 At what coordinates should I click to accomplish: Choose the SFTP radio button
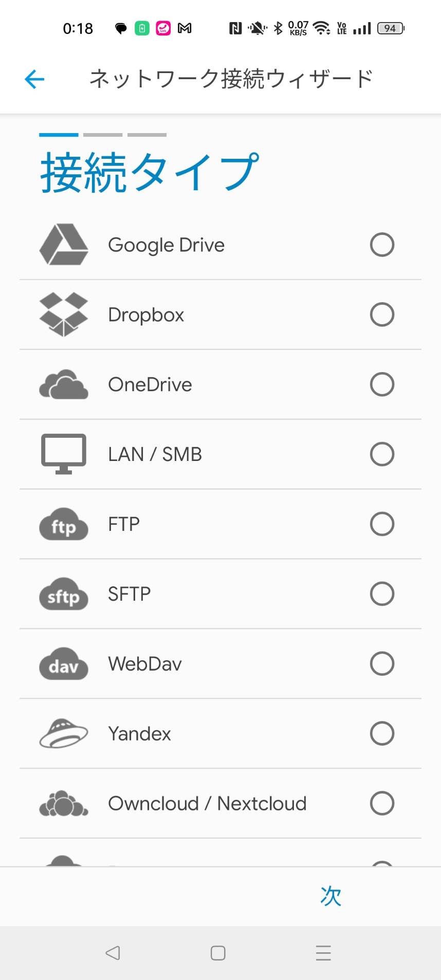pos(382,594)
